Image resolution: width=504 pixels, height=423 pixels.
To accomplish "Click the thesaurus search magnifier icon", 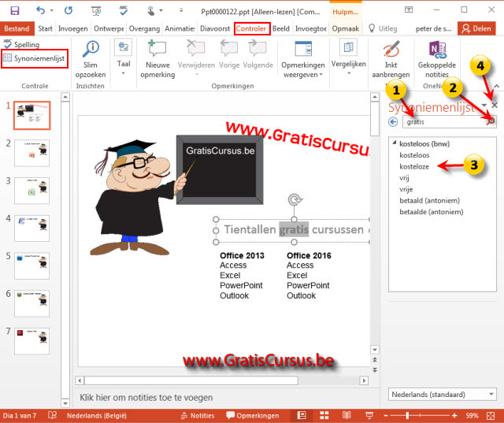I will pos(491,121).
